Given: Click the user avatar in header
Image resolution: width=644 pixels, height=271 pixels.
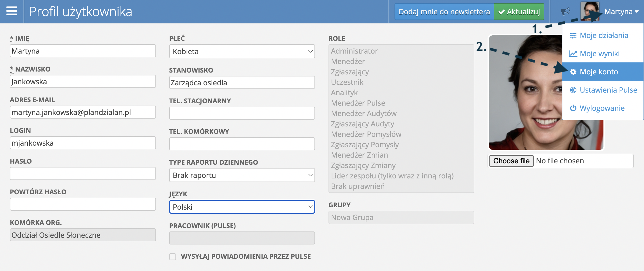Looking at the screenshot, I should tap(590, 11).
